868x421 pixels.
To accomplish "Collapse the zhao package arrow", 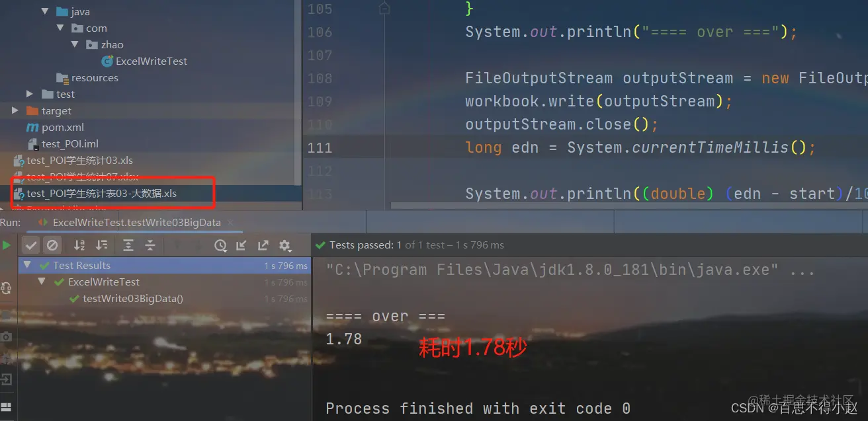I will [x=75, y=44].
